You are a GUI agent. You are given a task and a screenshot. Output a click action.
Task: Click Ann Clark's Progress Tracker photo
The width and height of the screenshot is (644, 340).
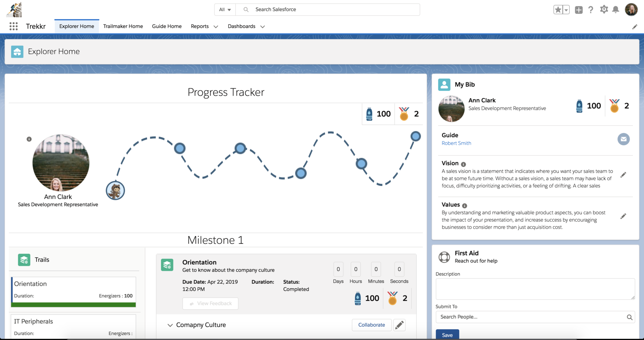coord(61,163)
